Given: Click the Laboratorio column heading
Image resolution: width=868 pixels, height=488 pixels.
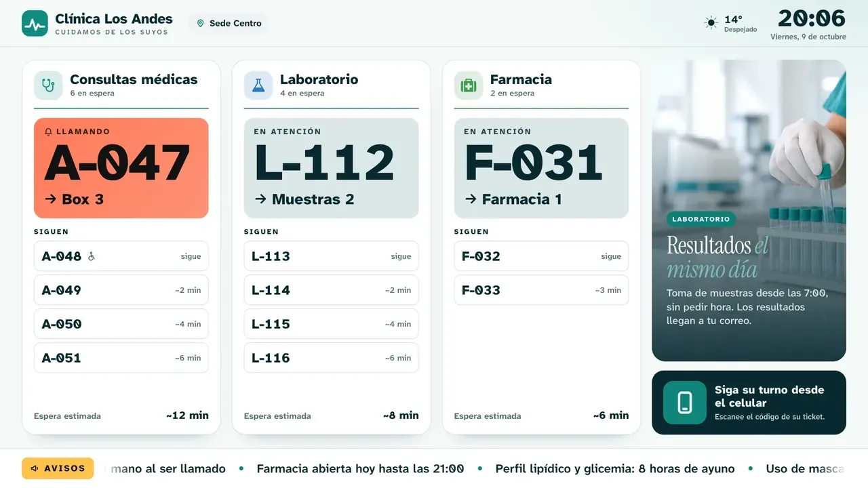Looking at the screenshot, I should point(319,79).
